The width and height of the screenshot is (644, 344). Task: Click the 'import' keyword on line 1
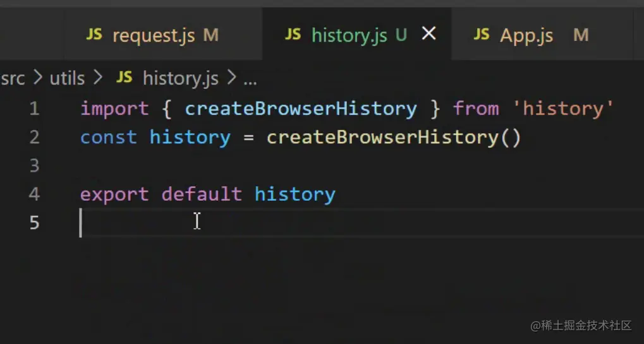(x=114, y=109)
